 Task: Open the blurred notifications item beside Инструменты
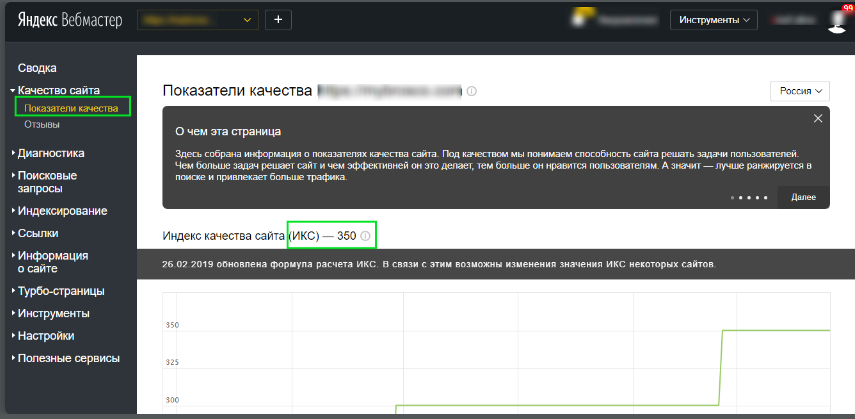coord(614,20)
